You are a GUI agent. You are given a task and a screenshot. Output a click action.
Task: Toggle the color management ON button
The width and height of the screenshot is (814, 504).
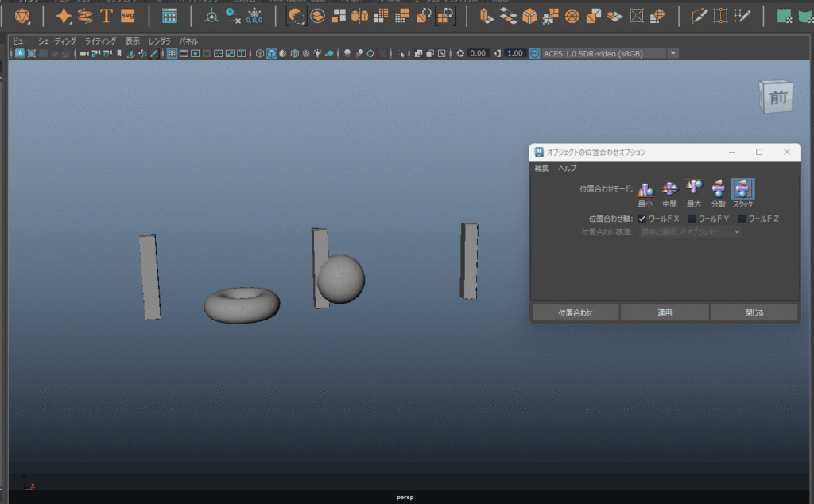pos(535,53)
